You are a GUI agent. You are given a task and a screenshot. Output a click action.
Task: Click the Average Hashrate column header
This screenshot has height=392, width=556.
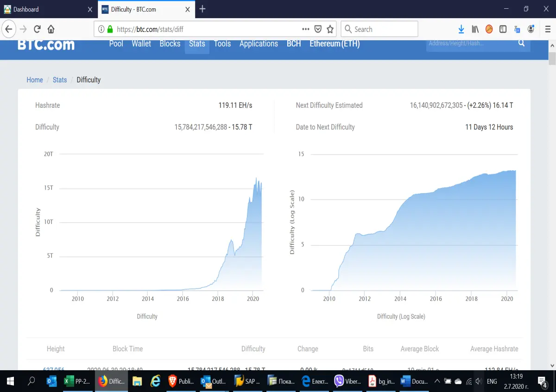click(494, 348)
